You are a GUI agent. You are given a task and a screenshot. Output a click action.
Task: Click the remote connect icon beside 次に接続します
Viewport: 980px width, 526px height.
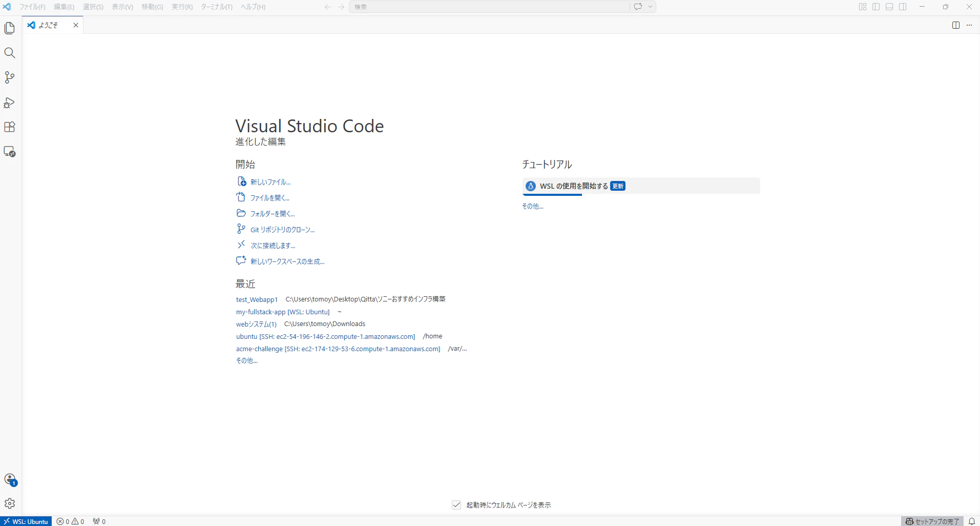pyautogui.click(x=241, y=245)
